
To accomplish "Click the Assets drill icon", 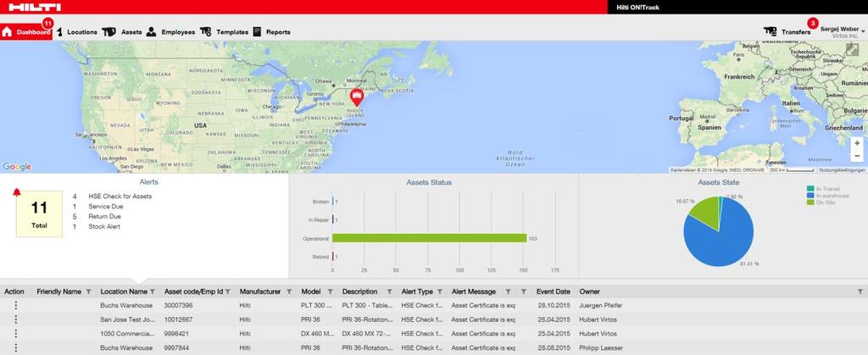I will pos(109,32).
